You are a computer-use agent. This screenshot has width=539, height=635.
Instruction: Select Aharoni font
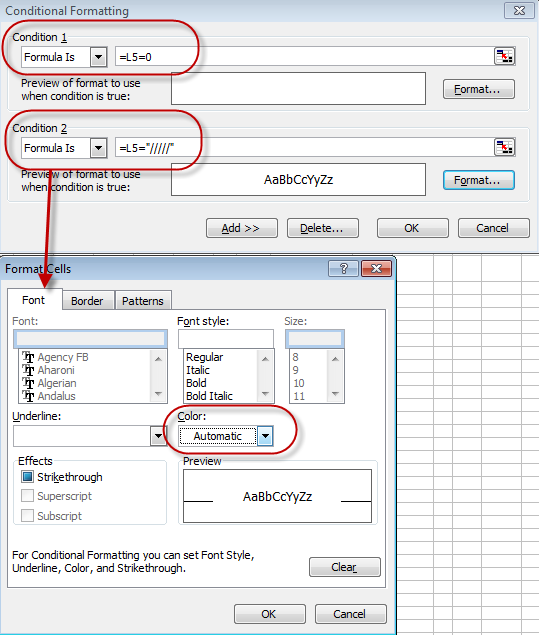(x=56, y=370)
